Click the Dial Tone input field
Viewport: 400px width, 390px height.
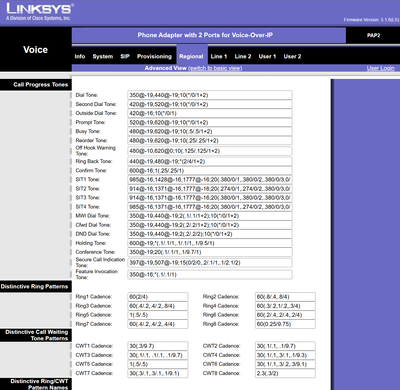(210, 95)
